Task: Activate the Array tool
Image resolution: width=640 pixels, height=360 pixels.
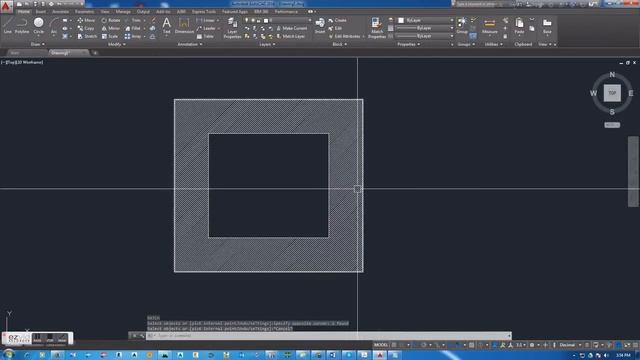Action: (x=133, y=36)
